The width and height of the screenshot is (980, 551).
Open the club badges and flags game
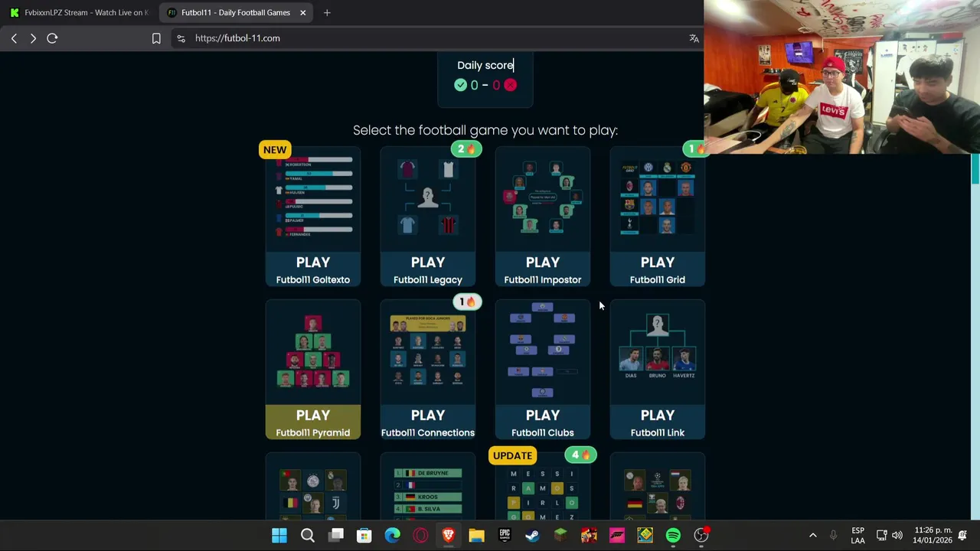(x=312, y=487)
